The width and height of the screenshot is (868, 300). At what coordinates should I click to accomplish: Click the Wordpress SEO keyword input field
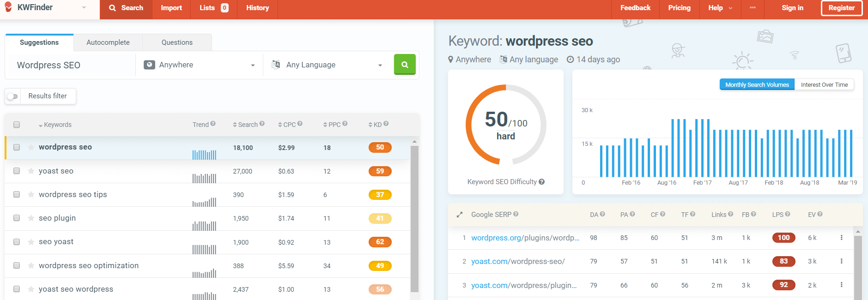tap(72, 65)
